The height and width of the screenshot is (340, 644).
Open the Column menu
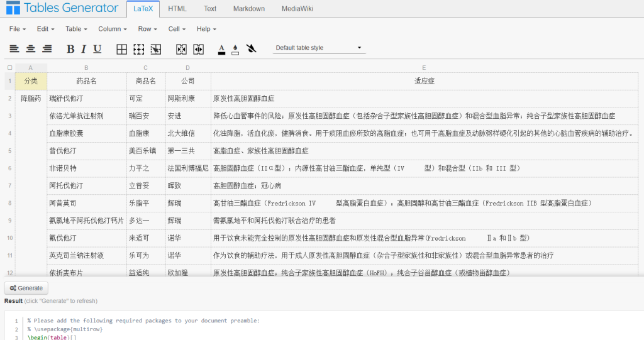click(113, 29)
